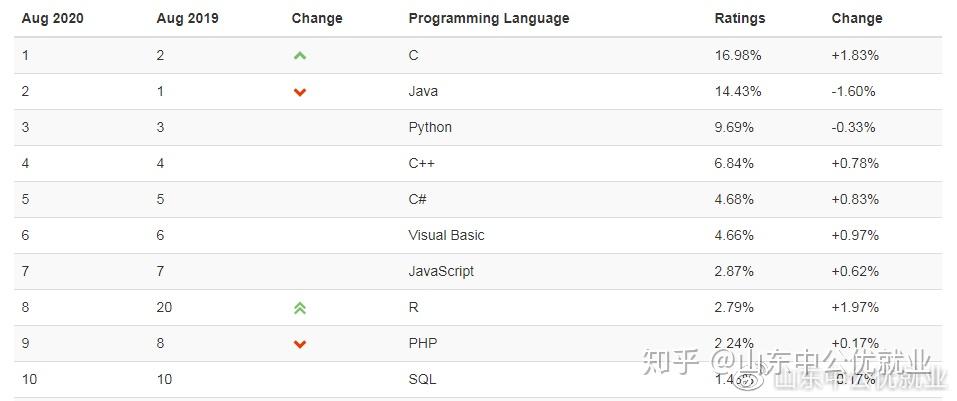This screenshot has height=401, width=957.
Task: Click the green up arrow in C row
Action: click(x=300, y=56)
